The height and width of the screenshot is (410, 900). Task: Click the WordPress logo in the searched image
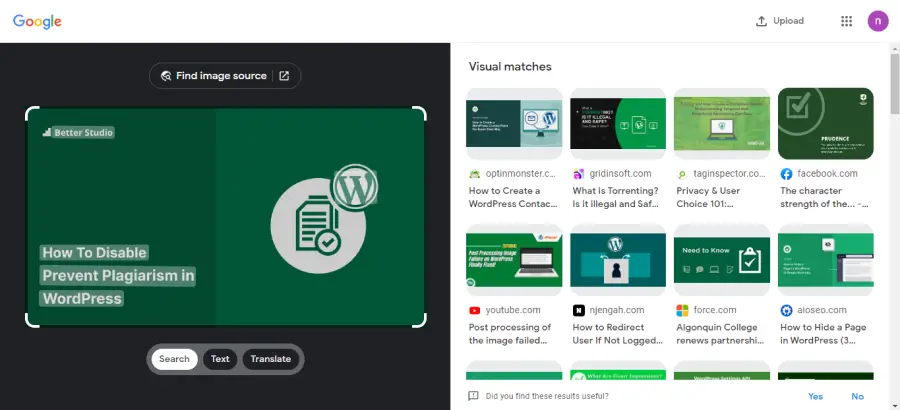(x=355, y=187)
